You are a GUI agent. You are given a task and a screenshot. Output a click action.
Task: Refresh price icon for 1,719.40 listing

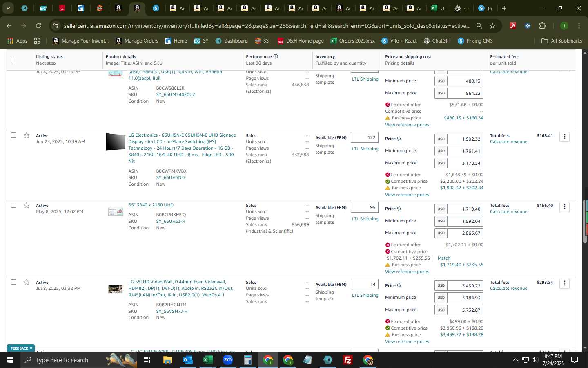point(399,209)
